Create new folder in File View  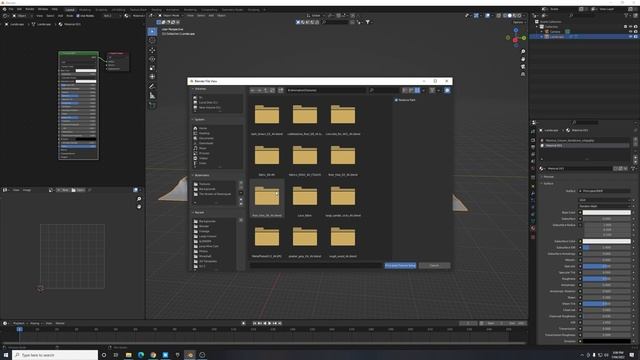[x=281, y=90]
